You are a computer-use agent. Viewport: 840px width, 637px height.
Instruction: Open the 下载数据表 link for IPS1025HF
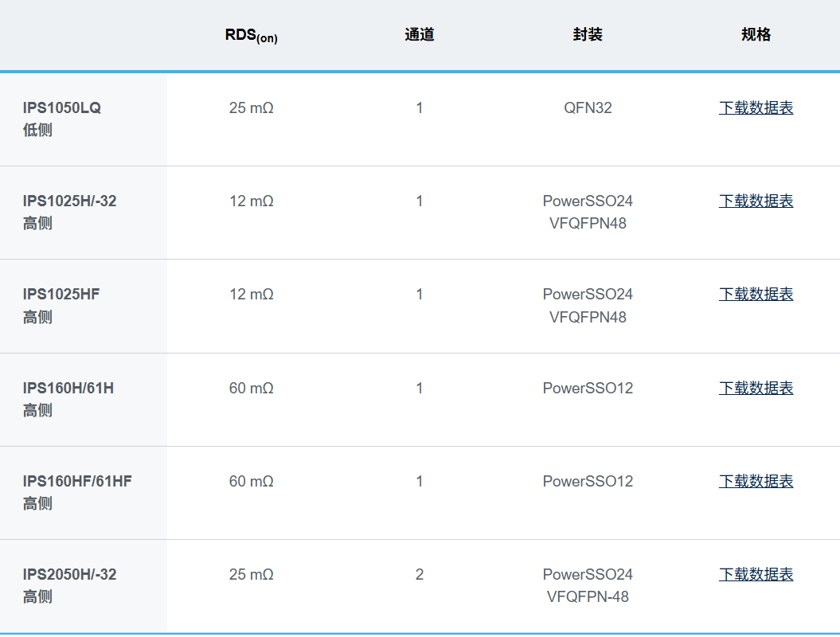click(756, 294)
